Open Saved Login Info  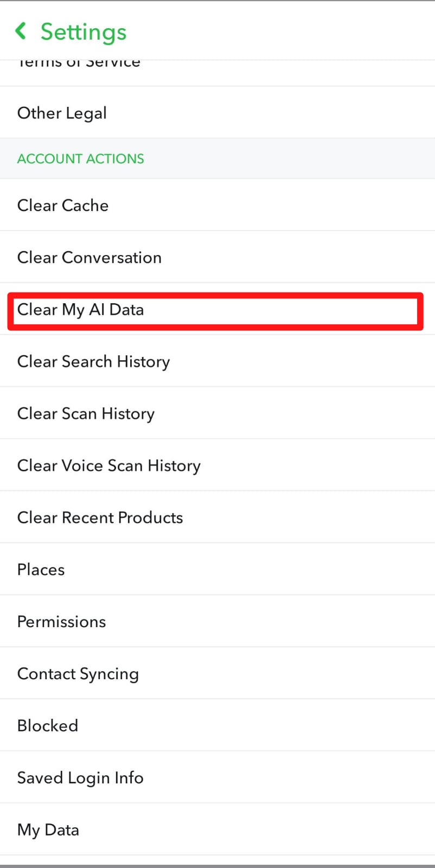pyautogui.click(x=80, y=778)
